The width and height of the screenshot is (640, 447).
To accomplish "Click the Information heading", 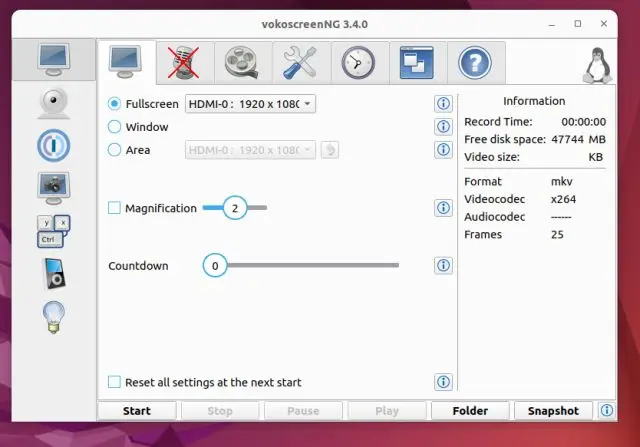I will (534, 101).
